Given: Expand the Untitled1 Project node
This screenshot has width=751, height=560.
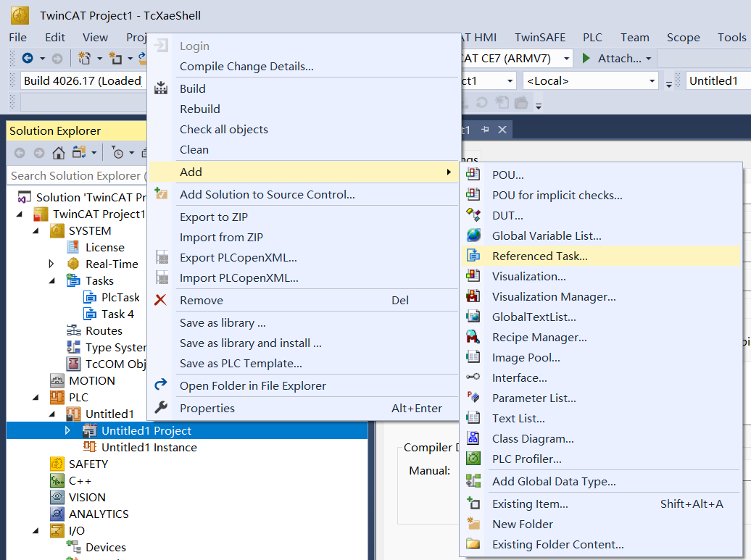Looking at the screenshot, I should 67,430.
